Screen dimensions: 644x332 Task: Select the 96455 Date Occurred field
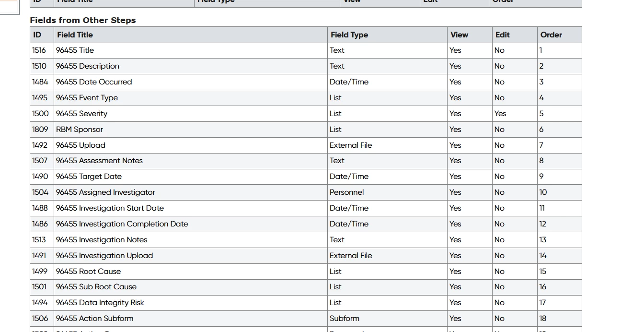93,82
